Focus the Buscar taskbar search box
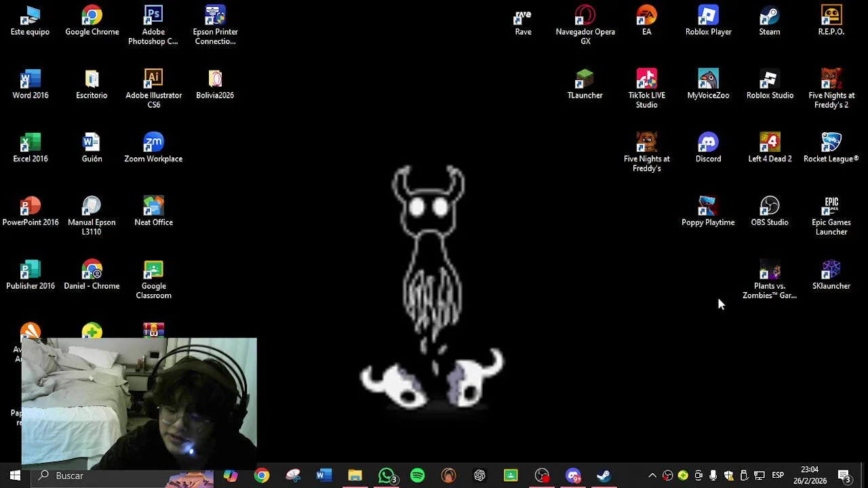Image resolution: width=868 pixels, height=488 pixels. pos(122,476)
